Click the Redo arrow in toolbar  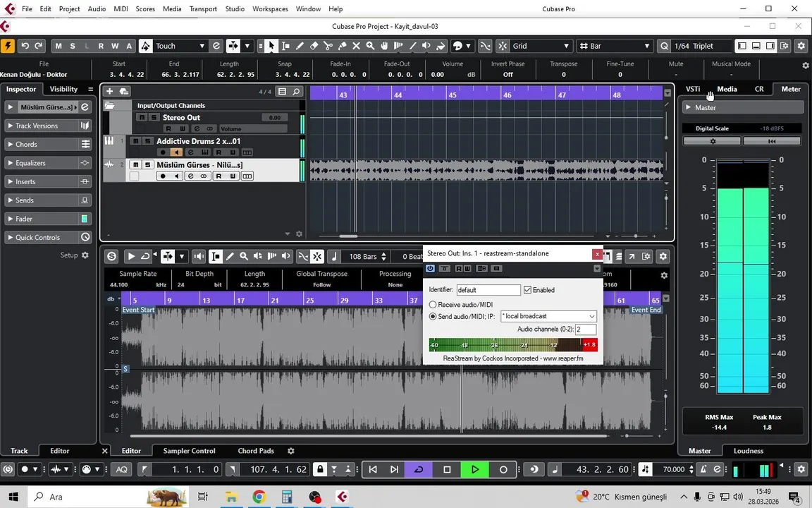point(38,46)
